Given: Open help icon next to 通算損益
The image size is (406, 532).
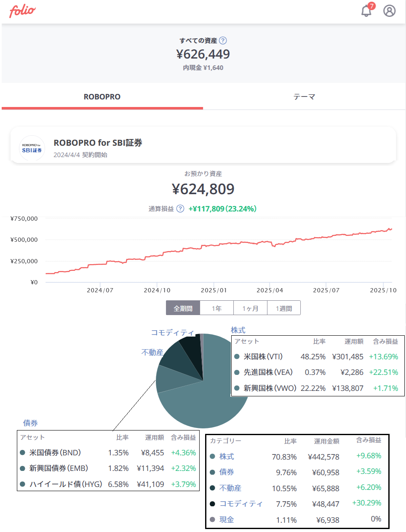Looking at the screenshot, I should (180, 209).
